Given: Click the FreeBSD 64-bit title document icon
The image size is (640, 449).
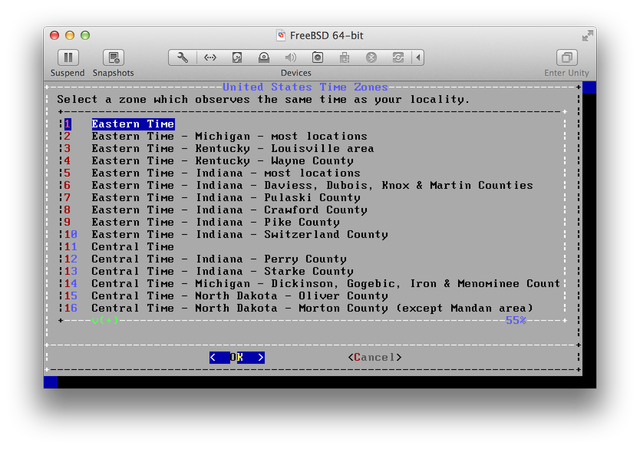Looking at the screenshot, I should point(281,36).
